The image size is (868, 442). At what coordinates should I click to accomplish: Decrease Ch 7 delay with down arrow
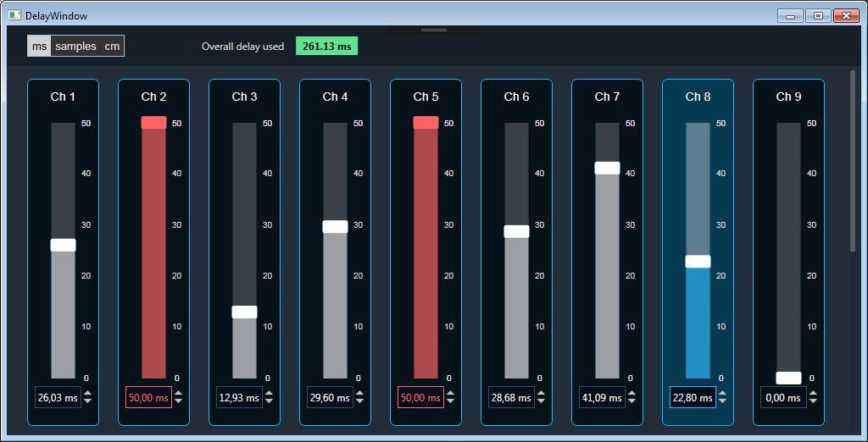(x=632, y=401)
